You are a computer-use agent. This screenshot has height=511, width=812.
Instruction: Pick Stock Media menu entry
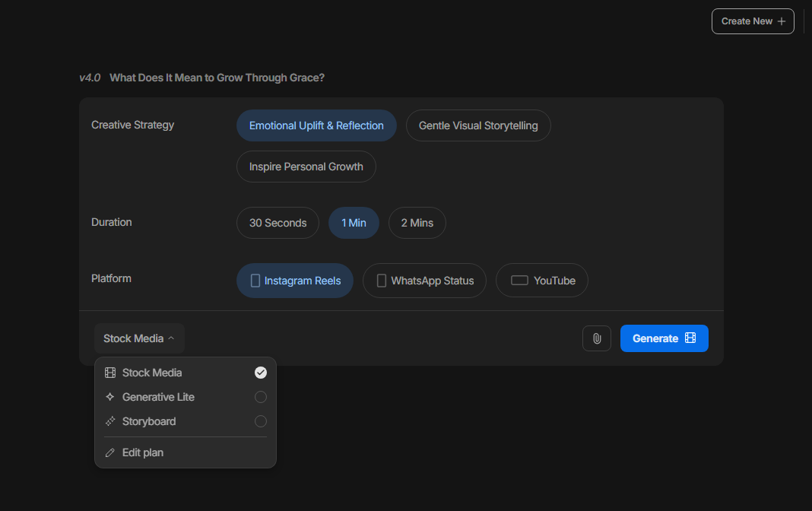click(186, 373)
